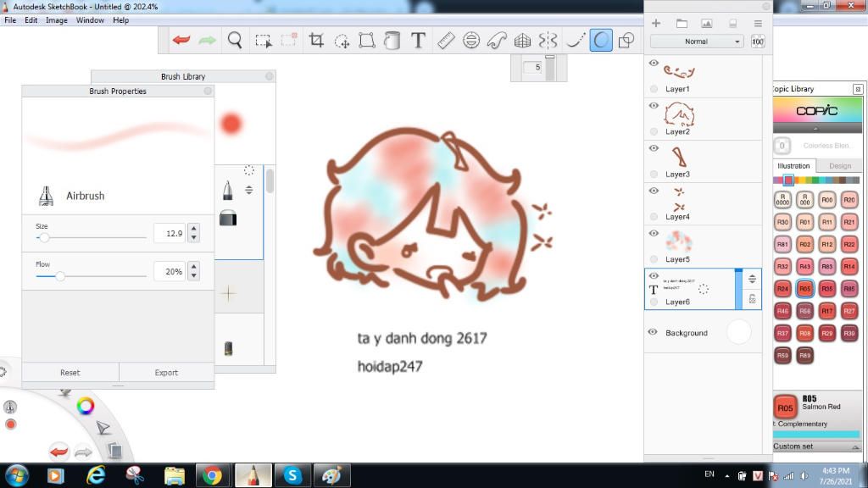Image resolution: width=868 pixels, height=488 pixels.
Task: Click the Reset button in Brush Properties
Action: [70, 373]
